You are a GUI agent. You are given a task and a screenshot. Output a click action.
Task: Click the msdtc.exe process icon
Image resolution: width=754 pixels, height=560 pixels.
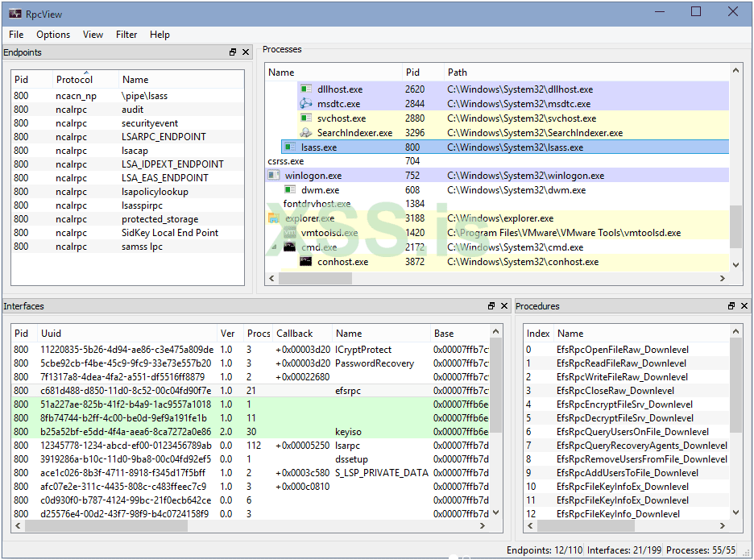[x=305, y=104]
